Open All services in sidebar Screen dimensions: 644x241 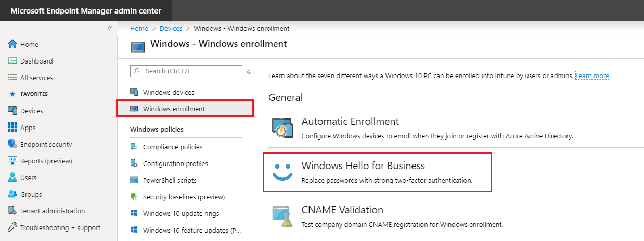coord(36,78)
